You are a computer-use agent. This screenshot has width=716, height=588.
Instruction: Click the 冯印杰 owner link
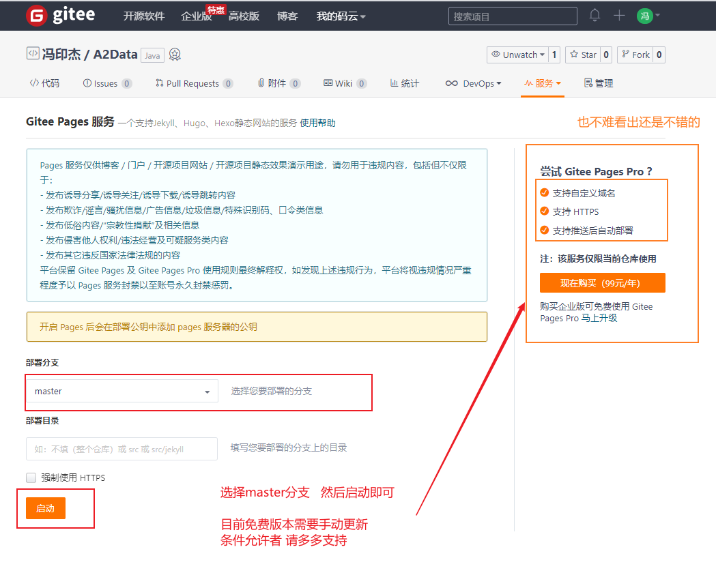[x=61, y=55]
